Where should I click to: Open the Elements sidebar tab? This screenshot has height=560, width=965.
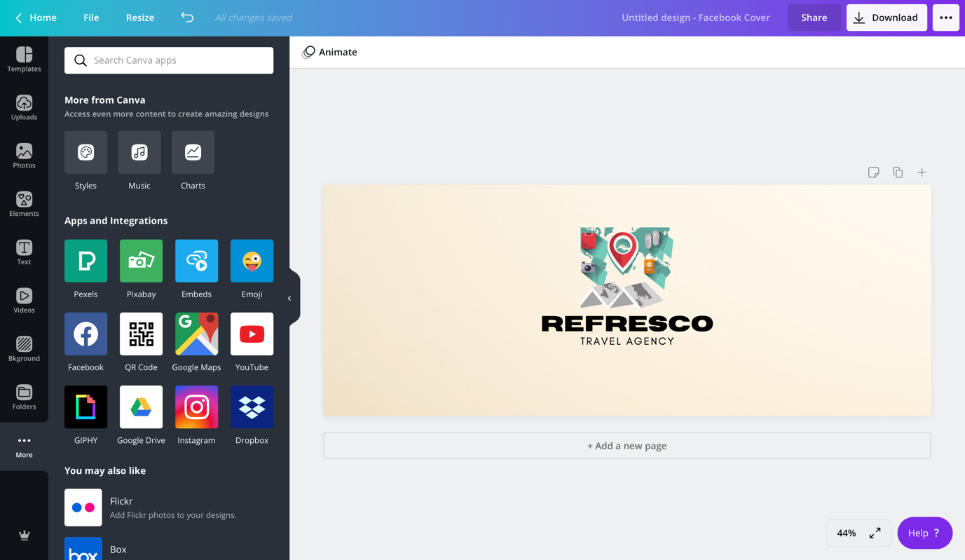pyautogui.click(x=24, y=205)
